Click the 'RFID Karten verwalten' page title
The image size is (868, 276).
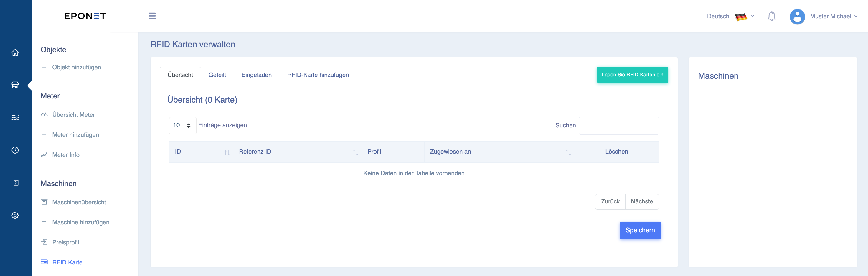pyautogui.click(x=193, y=44)
